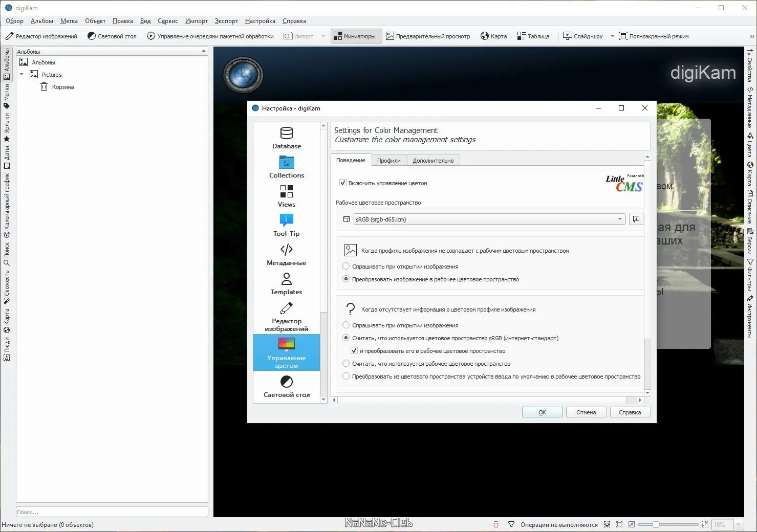This screenshot has height=532, width=757.
Task: Open the Даты left sidebar panel
Action: point(7,157)
